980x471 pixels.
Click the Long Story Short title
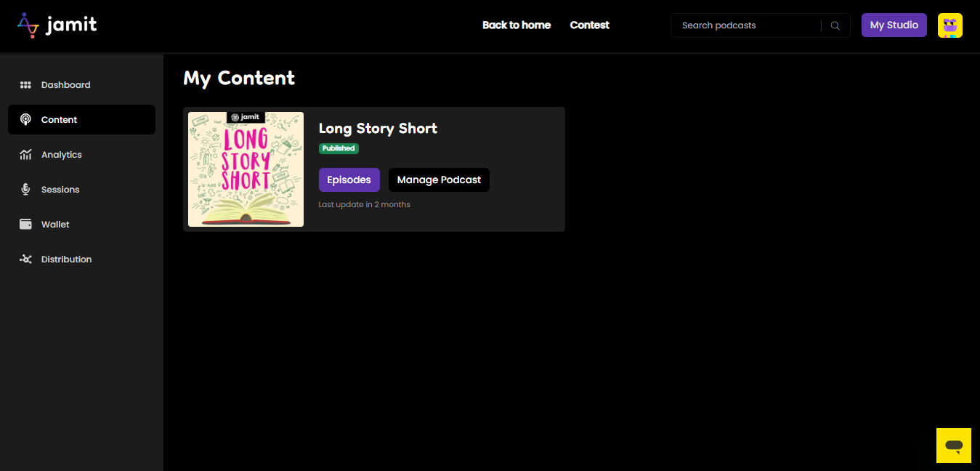378,129
